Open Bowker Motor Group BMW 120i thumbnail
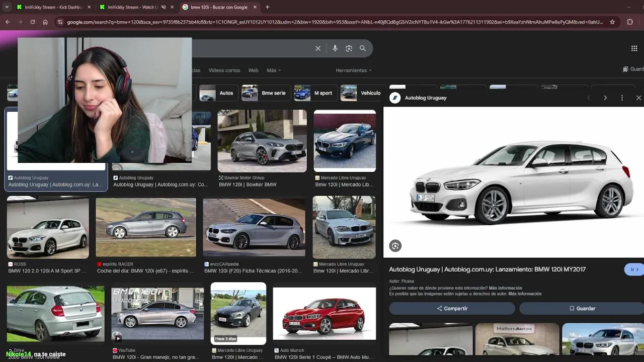 (x=262, y=141)
